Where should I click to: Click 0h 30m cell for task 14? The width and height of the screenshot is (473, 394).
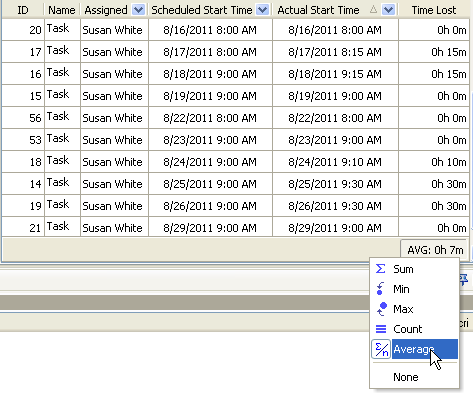pos(434,184)
